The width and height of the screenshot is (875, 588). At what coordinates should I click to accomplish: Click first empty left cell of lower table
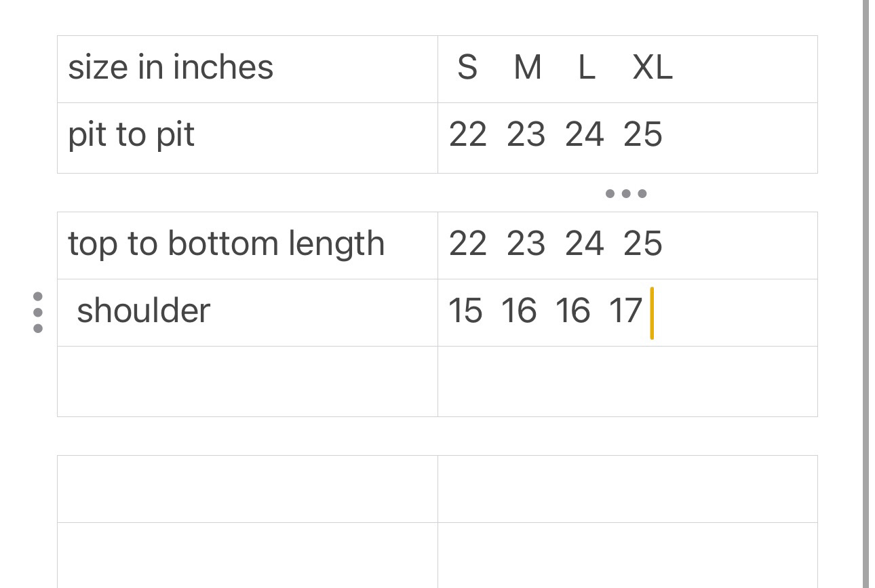247,489
